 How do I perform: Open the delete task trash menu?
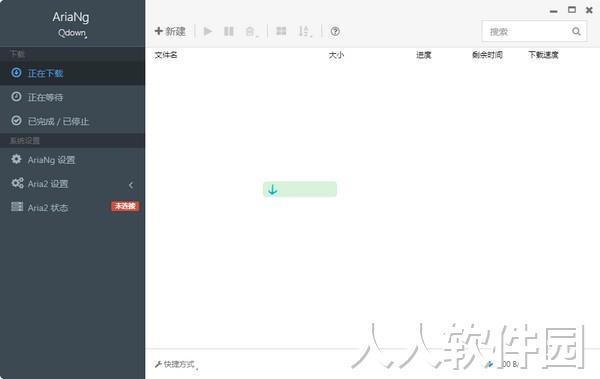pyautogui.click(x=251, y=32)
